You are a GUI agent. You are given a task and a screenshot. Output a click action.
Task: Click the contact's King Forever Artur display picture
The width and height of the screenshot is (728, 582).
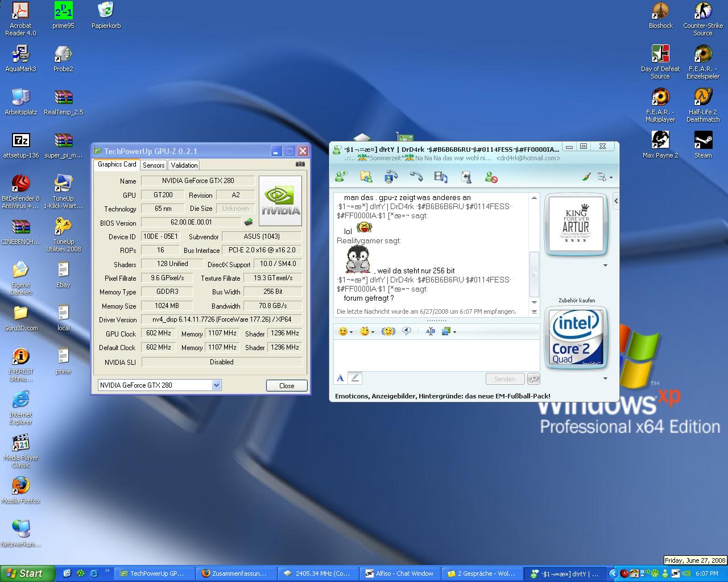point(576,225)
